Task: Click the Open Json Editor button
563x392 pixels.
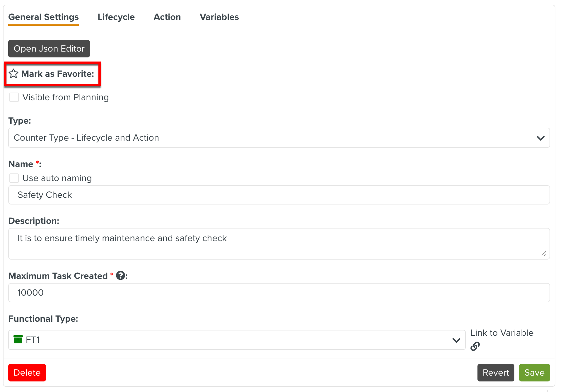Action: point(49,49)
